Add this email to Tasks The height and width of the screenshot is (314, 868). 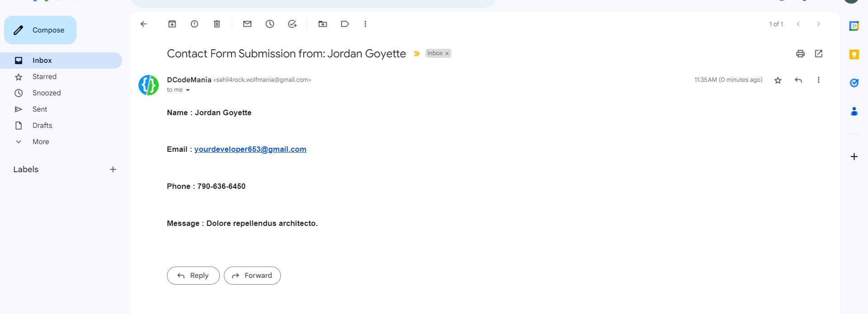pos(292,24)
